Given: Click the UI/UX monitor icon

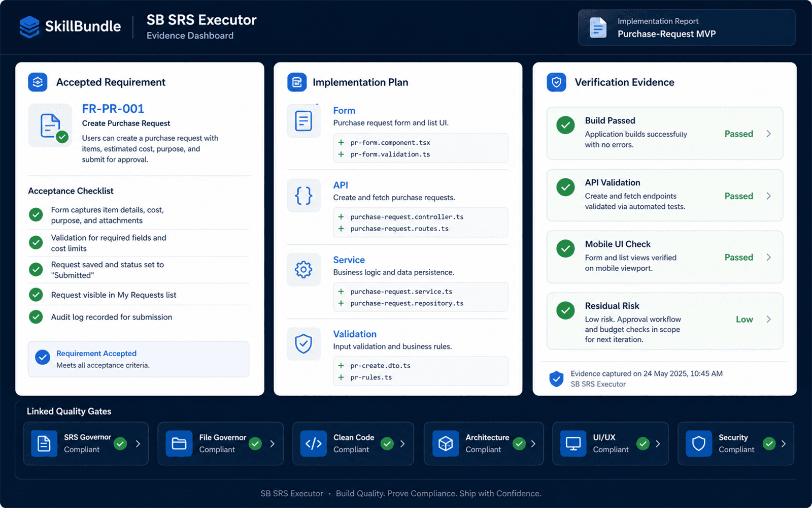Looking at the screenshot, I should pos(573,443).
